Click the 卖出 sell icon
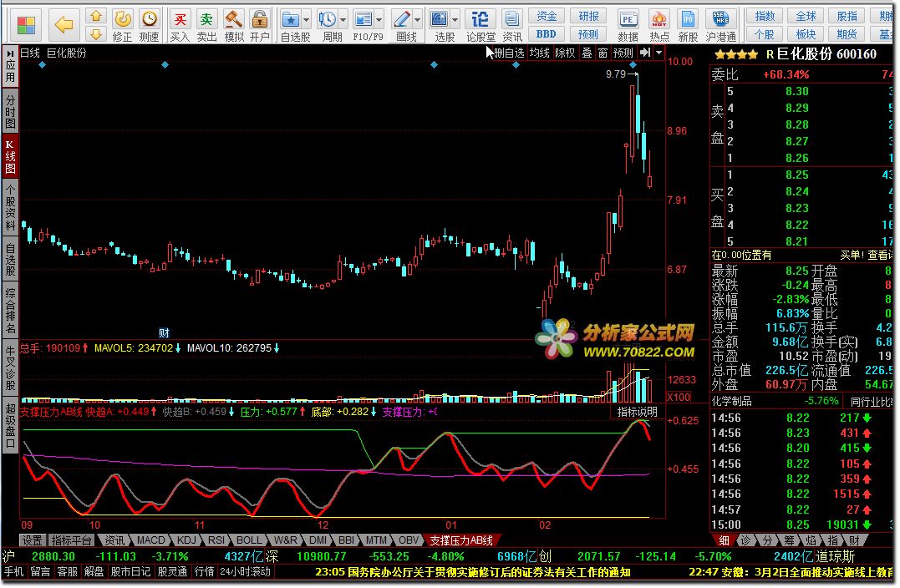The image size is (900, 588). click(206, 20)
